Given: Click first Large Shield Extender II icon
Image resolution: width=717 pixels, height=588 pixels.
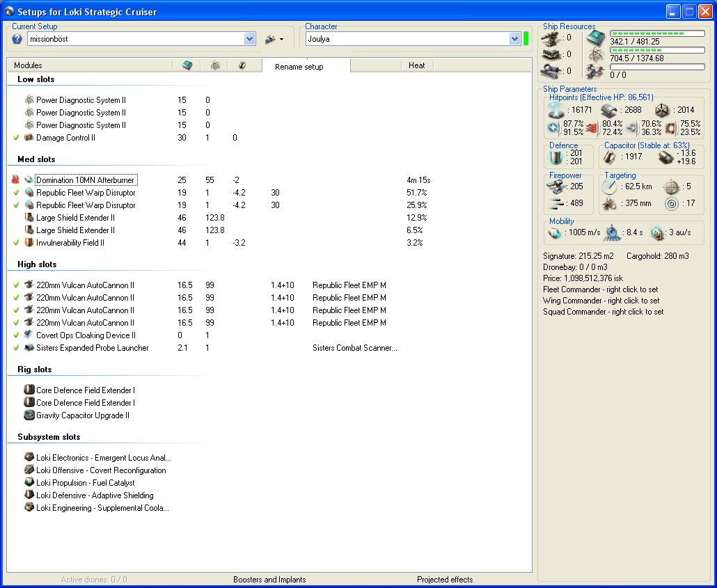Looking at the screenshot, I should 29,217.
